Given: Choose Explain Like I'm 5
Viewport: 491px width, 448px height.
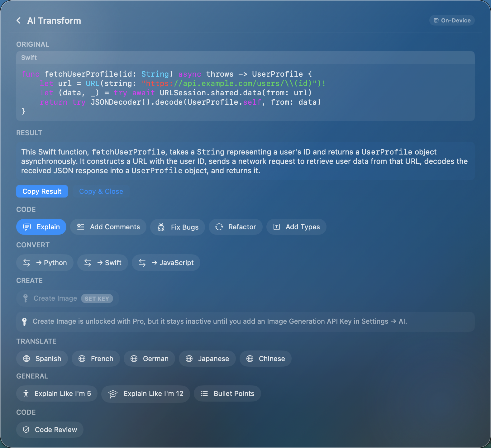Looking at the screenshot, I should point(57,393).
